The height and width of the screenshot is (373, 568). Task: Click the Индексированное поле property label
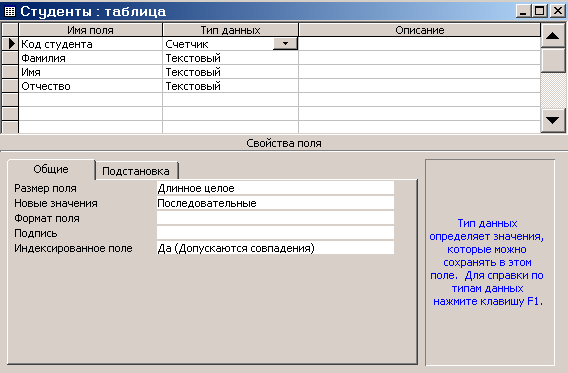(73, 248)
